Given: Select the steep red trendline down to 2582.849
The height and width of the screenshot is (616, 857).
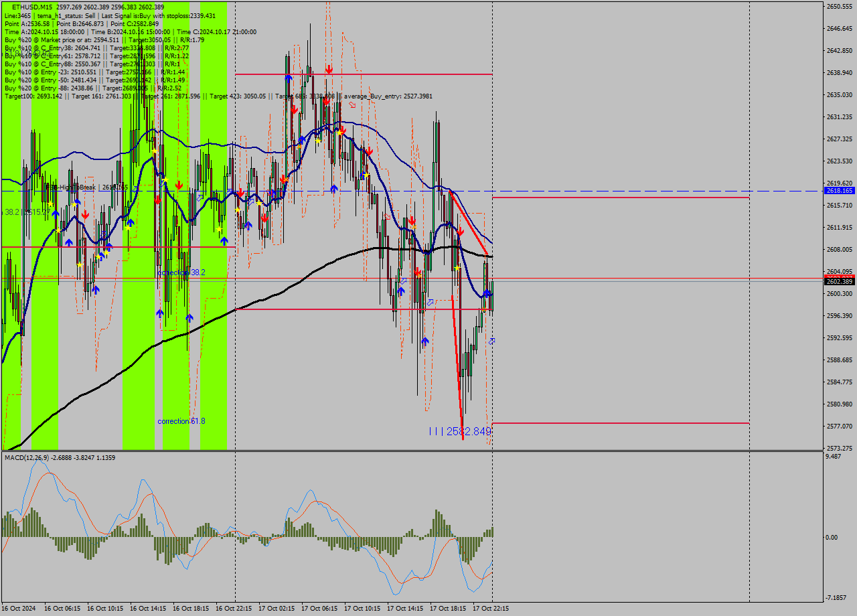Looking at the screenshot, I should [x=457, y=367].
